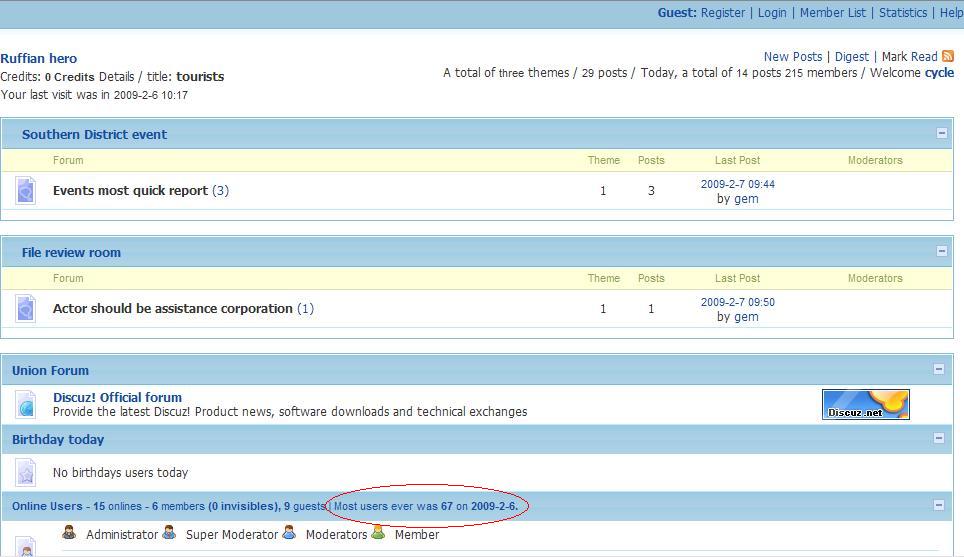This screenshot has height=557, width=964.
Task: Collapse the Online Users section
Action: pyautogui.click(x=939, y=505)
